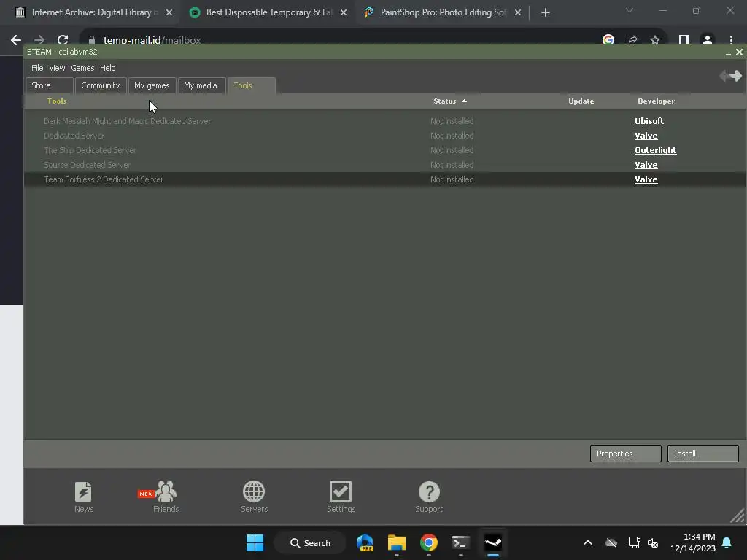Click the Properties button
747x560 pixels.
[625, 454]
